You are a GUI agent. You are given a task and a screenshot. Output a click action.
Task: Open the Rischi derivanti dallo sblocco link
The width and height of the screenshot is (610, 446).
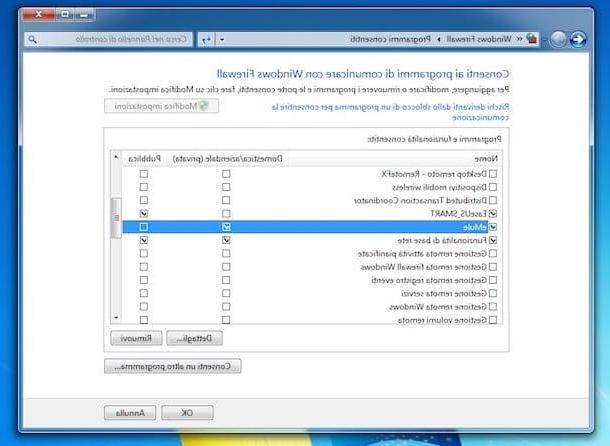coord(390,112)
